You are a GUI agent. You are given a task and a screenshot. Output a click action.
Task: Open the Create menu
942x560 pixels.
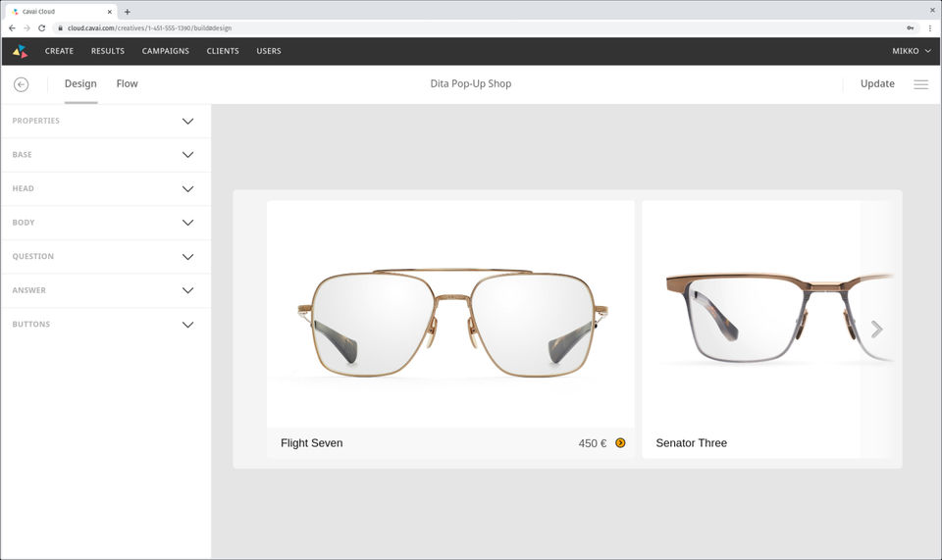[x=59, y=51]
